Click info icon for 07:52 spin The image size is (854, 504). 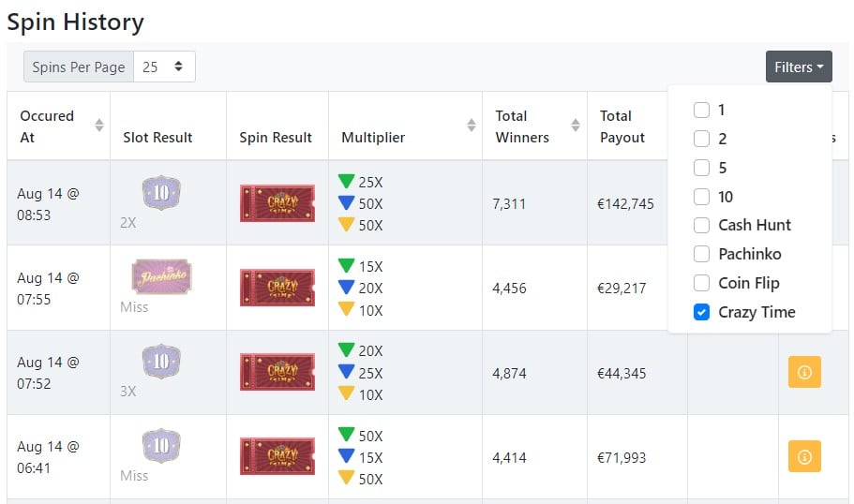click(804, 372)
